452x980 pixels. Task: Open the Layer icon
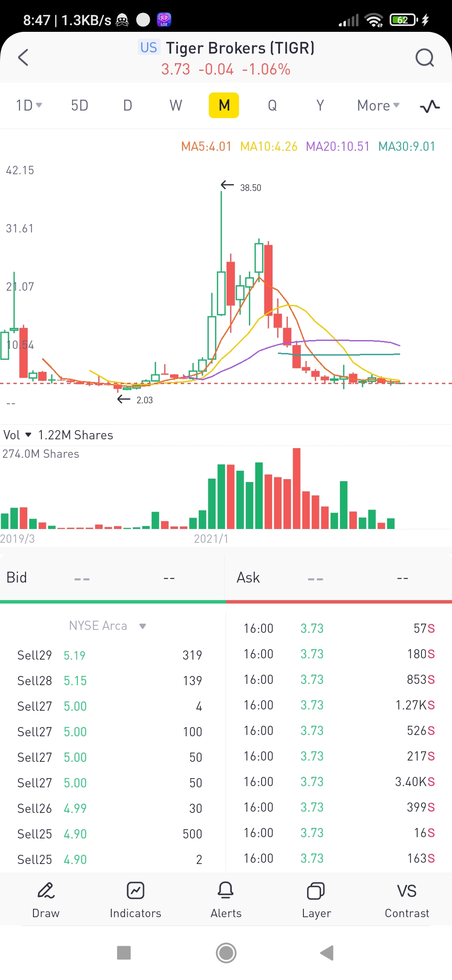tap(316, 891)
